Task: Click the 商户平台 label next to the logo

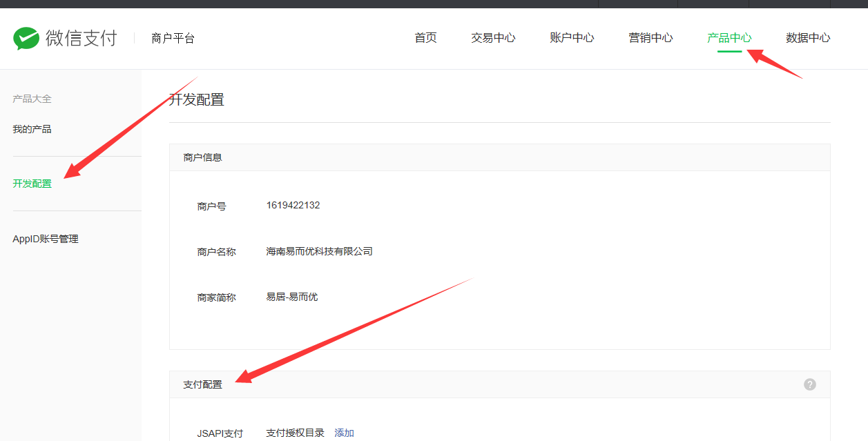Action: tap(172, 38)
